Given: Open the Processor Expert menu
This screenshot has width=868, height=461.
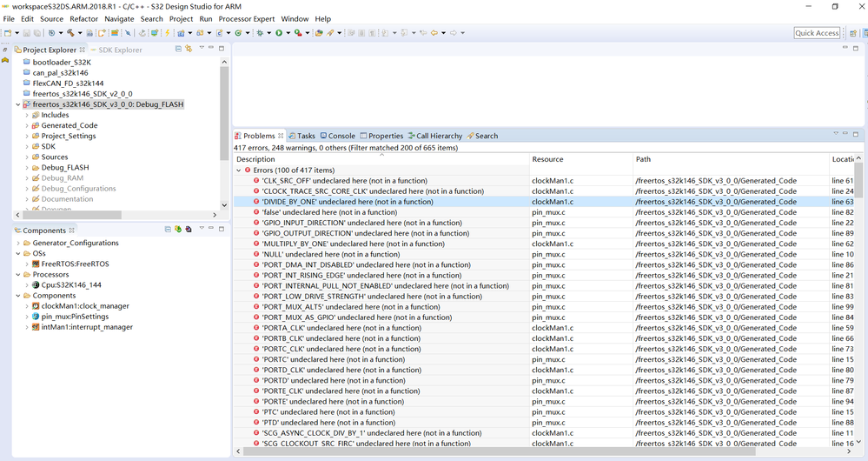Looking at the screenshot, I should coord(247,19).
